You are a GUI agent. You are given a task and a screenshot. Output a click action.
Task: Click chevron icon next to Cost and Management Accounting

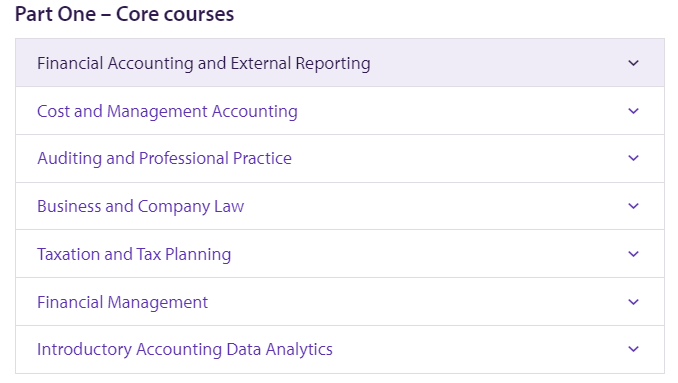[633, 111]
